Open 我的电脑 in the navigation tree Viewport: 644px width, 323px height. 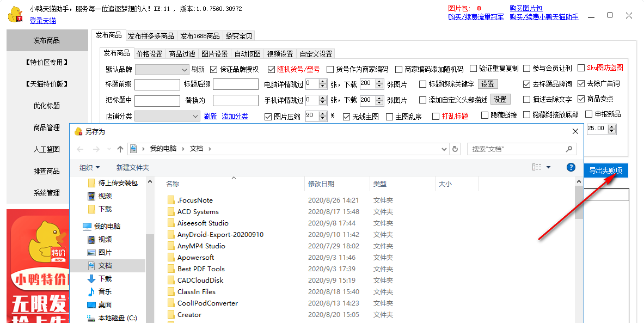click(x=107, y=227)
